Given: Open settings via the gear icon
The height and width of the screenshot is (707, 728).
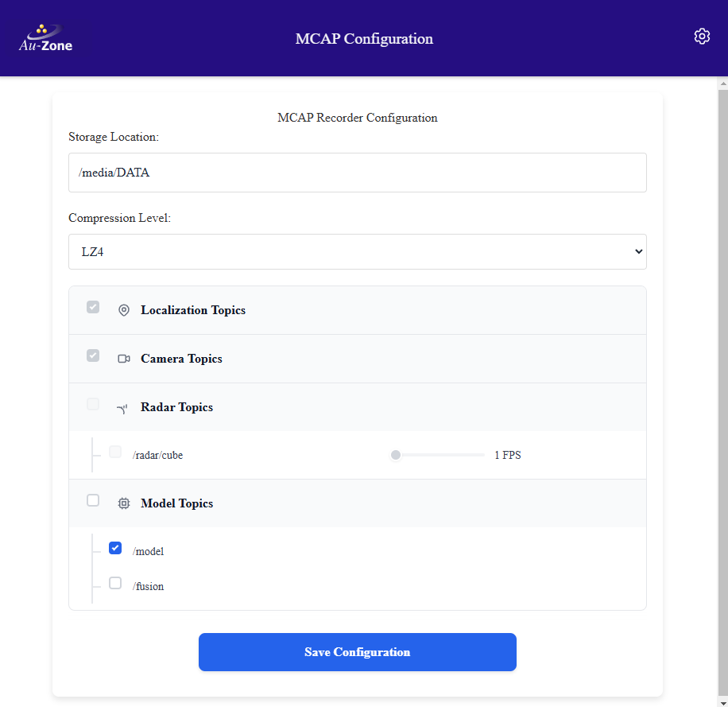Looking at the screenshot, I should point(702,36).
